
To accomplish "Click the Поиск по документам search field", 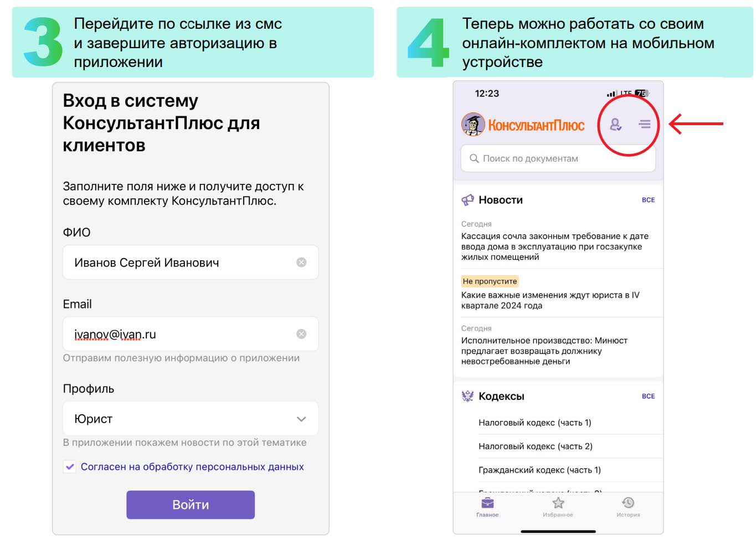I will pyautogui.click(x=558, y=158).
